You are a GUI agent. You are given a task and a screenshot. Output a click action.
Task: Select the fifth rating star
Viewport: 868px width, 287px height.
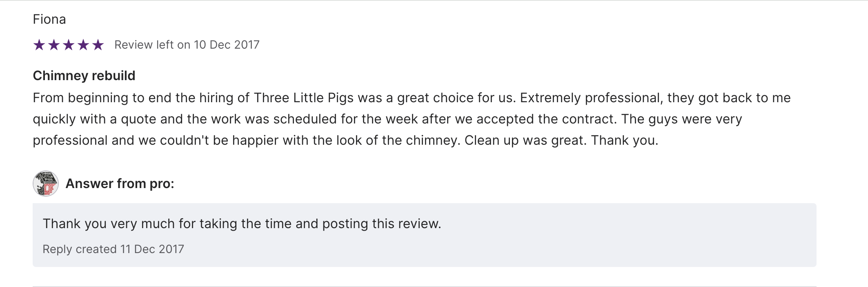(x=98, y=45)
